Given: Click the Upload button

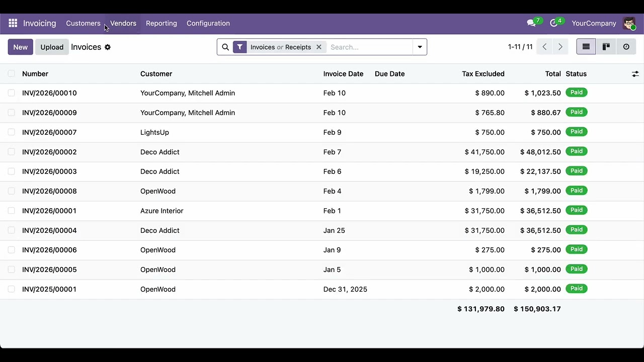Looking at the screenshot, I should tap(52, 47).
